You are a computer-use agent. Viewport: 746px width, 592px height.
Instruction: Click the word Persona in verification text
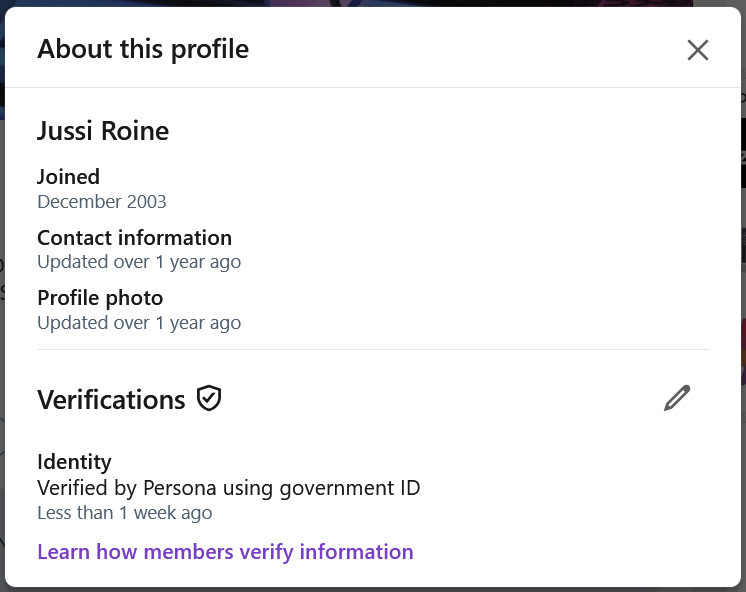pyautogui.click(x=180, y=488)
